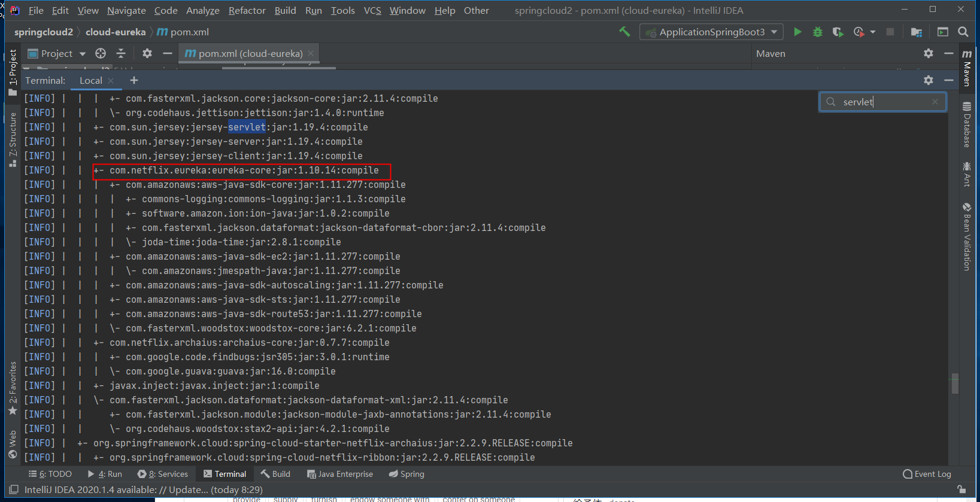Screen dimensions: 980x502
Task: Open the Refactor menu
Action: (x=247, y=10)
